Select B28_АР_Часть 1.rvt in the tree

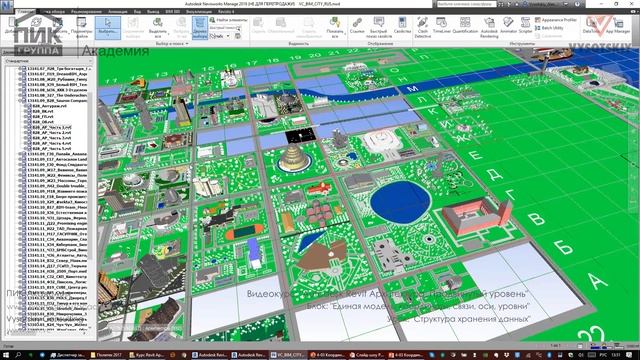click(x=52, y=127)
